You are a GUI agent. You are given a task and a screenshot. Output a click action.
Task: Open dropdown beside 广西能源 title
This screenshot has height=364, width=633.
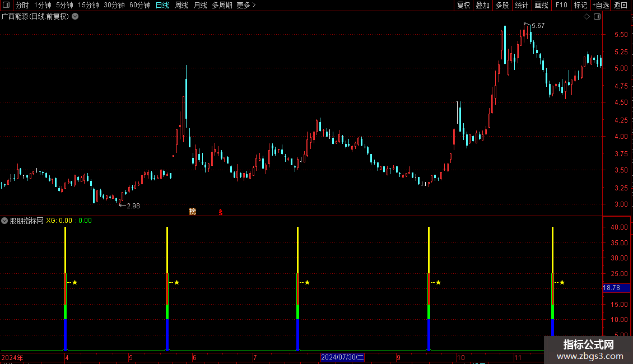[x=75, y=17]
